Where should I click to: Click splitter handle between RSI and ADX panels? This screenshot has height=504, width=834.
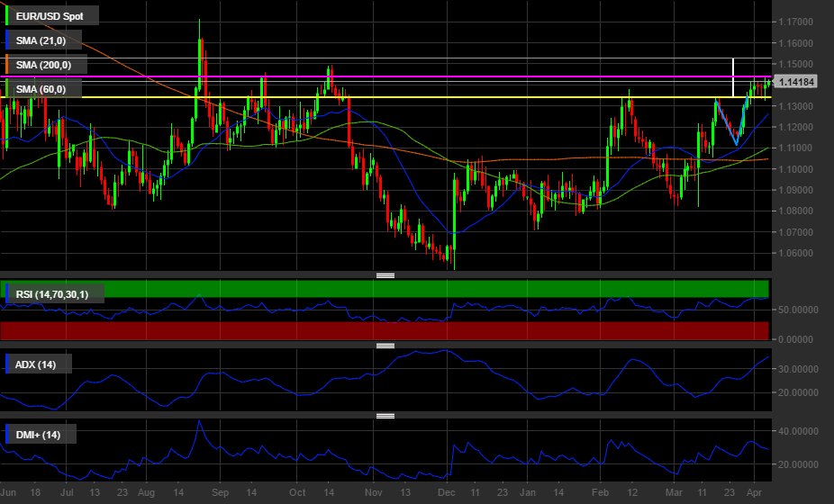coord(385,346)
